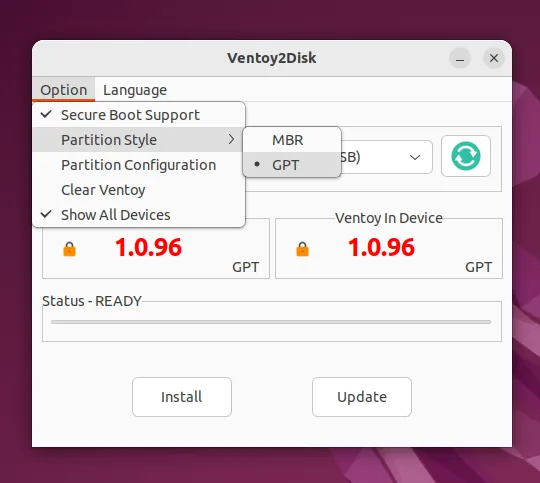Expand the device selection dropdown
The height and width of the screenshot is (483, 540).
pyautogui.click(x=415, y=157)
